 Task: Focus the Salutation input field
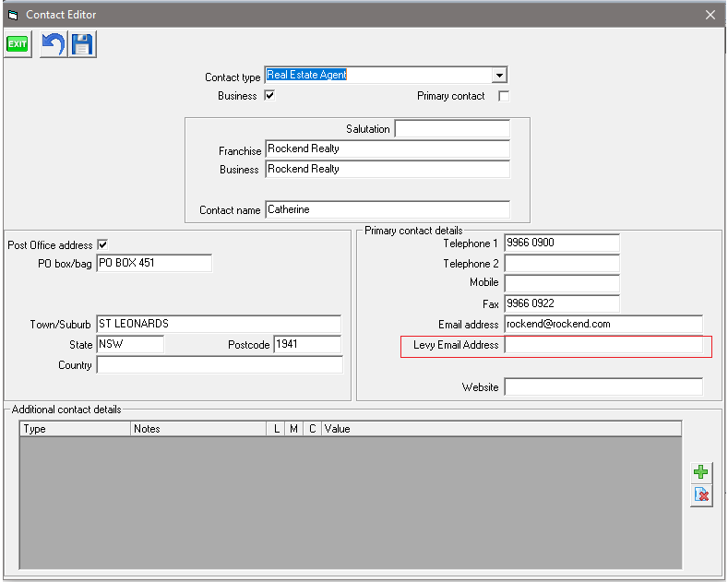tap(452, 128)
